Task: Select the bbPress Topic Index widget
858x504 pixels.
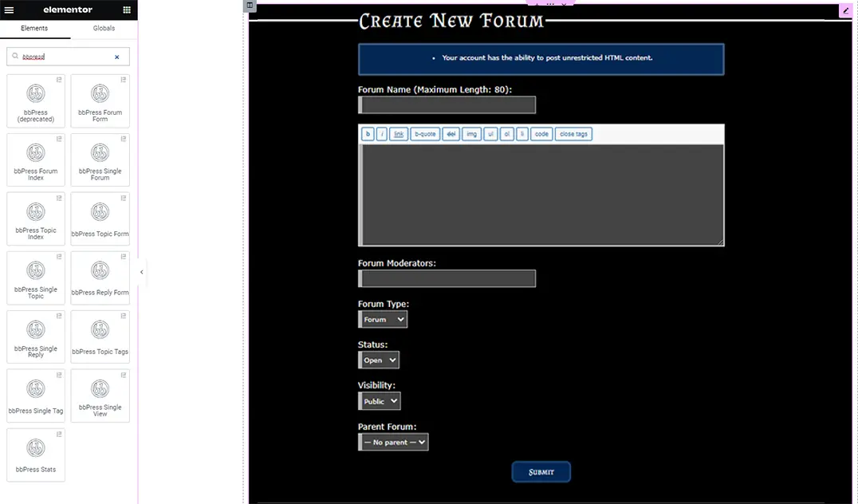Action: pos(36,219)
